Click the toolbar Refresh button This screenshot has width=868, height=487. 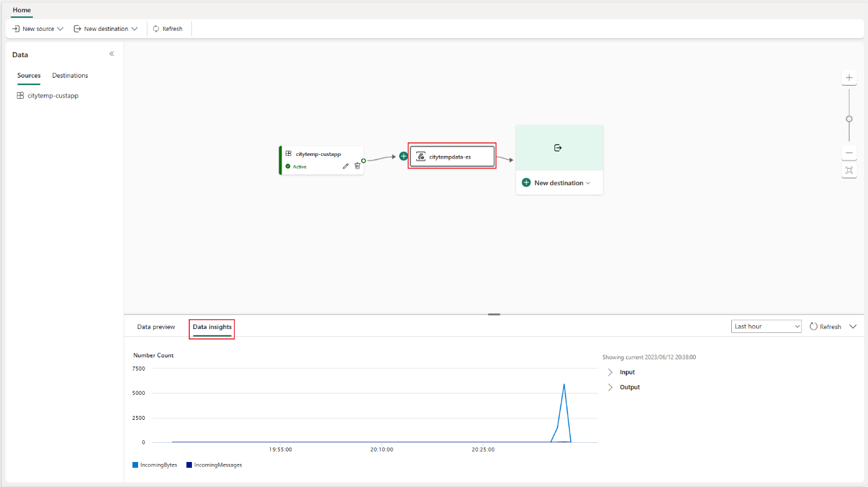click(168, 29)
